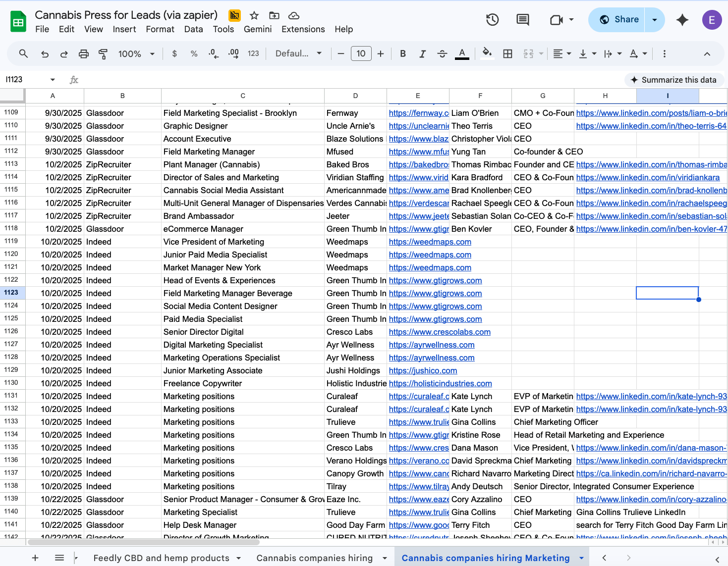This screenshot has width=728, height=566.
Task: Open the text rotation dropdown
Action: 638,53
